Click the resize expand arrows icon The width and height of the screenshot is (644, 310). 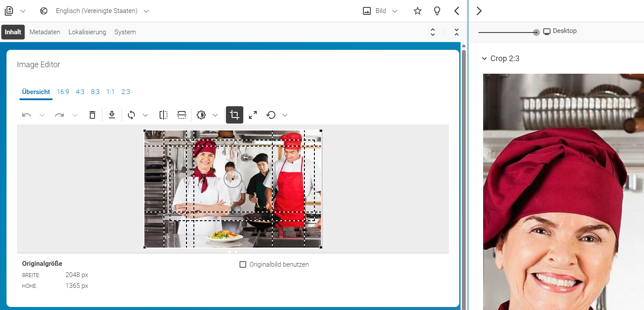coord(253,115)
